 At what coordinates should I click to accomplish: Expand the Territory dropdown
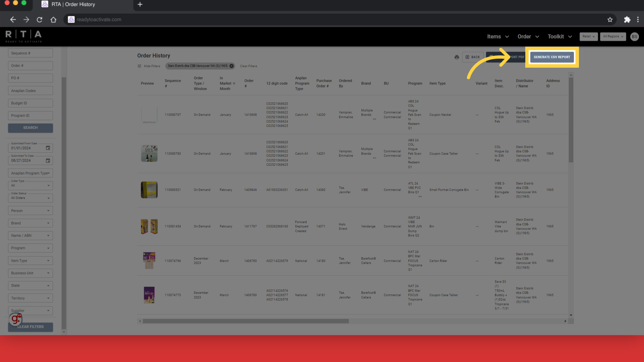[x=30, y=298]
